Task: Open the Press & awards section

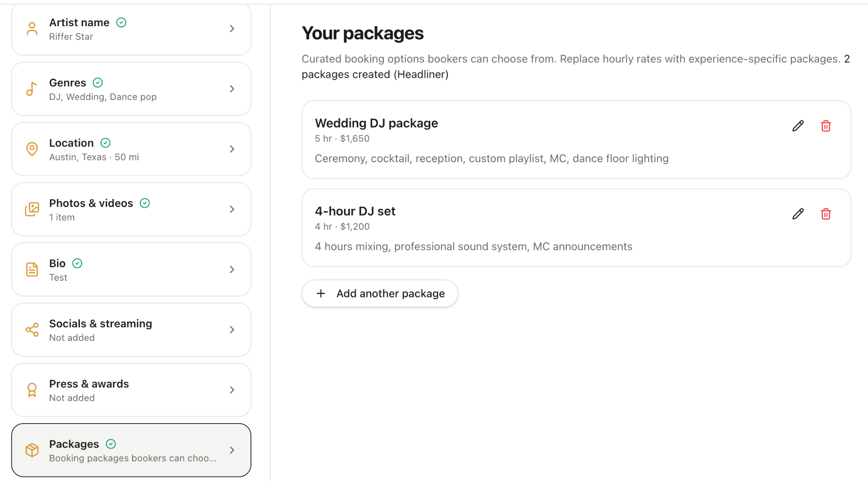Action: pos(131,390)
